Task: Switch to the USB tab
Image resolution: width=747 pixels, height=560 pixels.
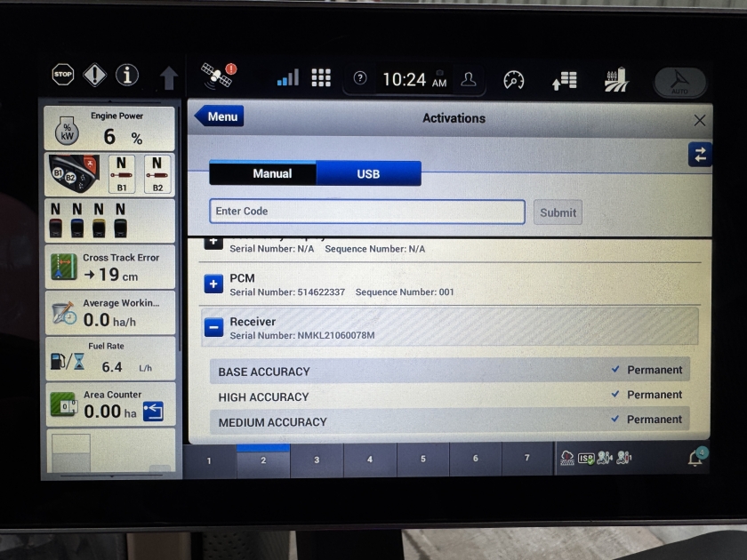Action: point(368,174)
